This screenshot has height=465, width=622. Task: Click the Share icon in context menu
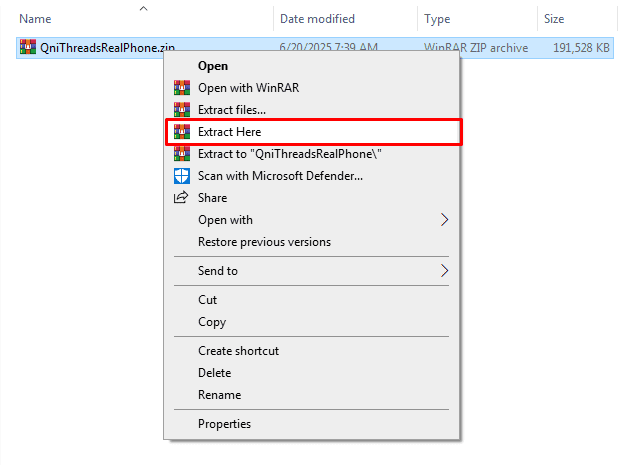click(181, 198)
